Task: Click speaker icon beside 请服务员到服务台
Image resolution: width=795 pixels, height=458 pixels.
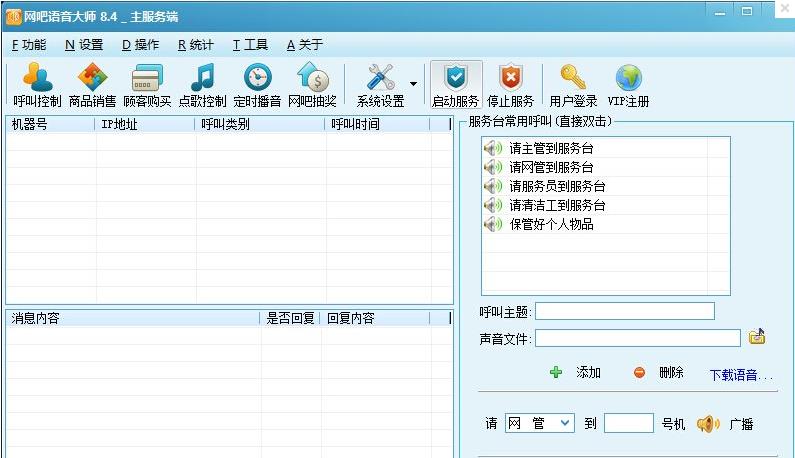Action: pos(493,186)
